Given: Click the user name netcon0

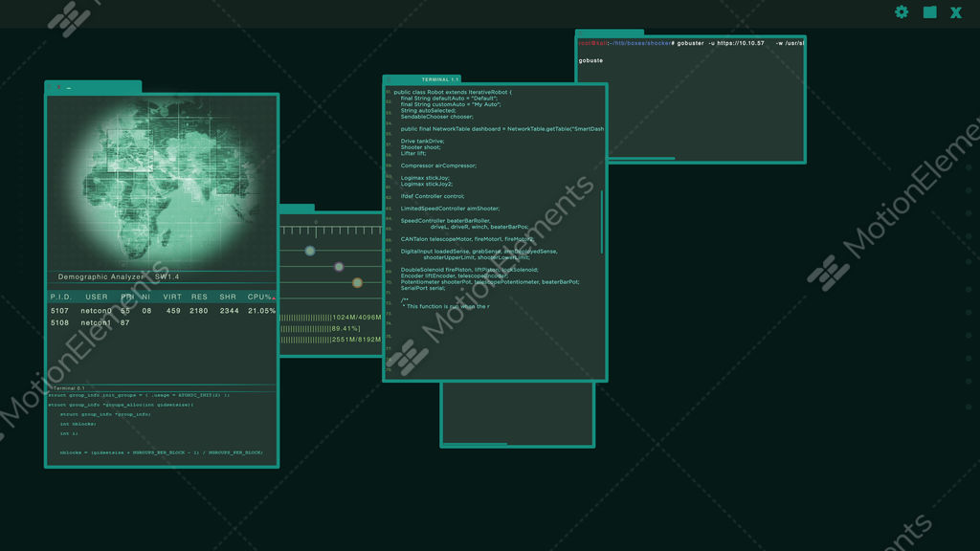Looking at the screenshot, I should click(x=97, y=311).
